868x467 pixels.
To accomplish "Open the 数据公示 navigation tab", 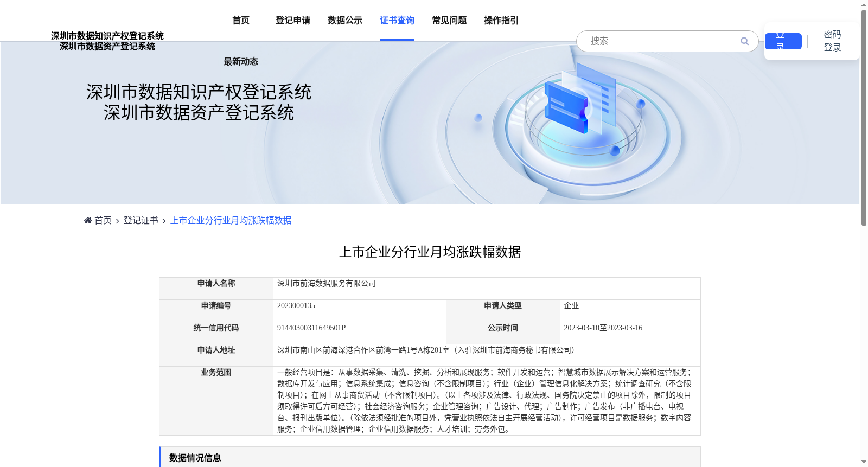I will point(345,21).
